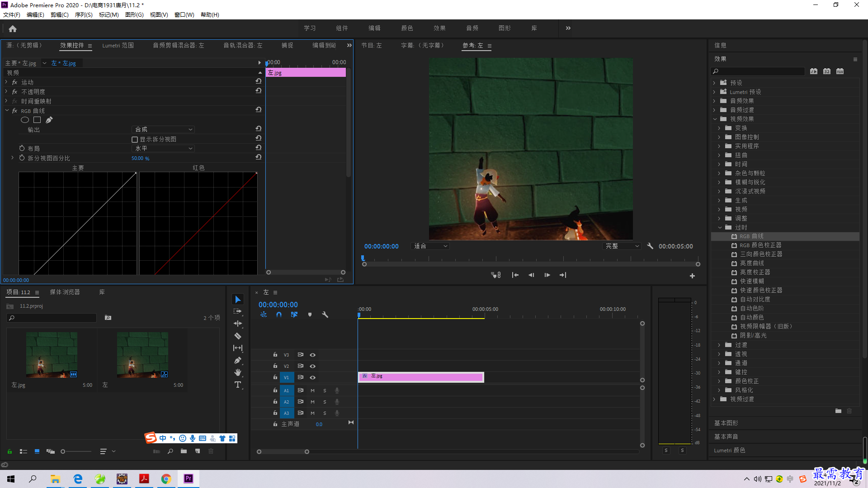Collapse the RGB 曲线 effect
The height and width of the screenshot is (488, 868).
[x=7, y=110]
